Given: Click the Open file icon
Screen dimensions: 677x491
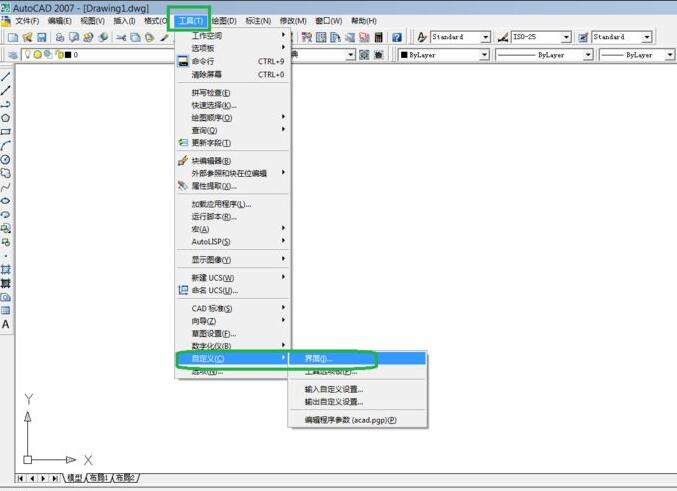Looking at the screenshot, I should (x=28, y=38).
